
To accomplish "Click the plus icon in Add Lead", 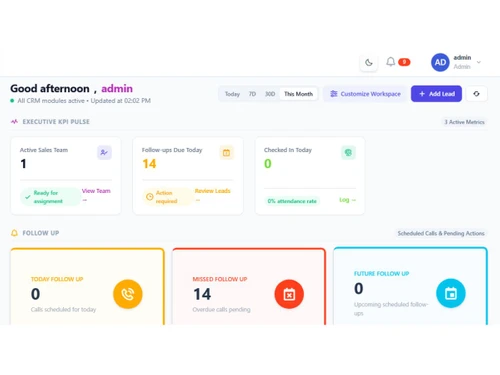I will (x=422, y=94).
